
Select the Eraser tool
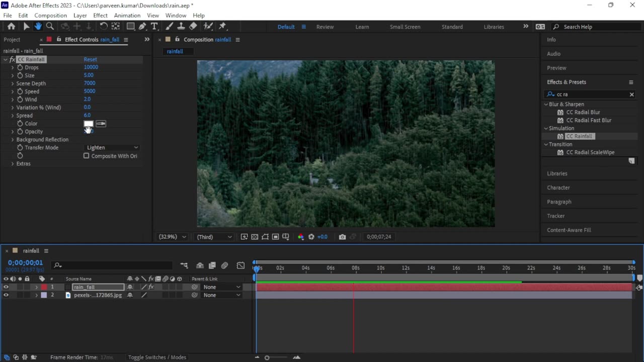tap(193, 27)
